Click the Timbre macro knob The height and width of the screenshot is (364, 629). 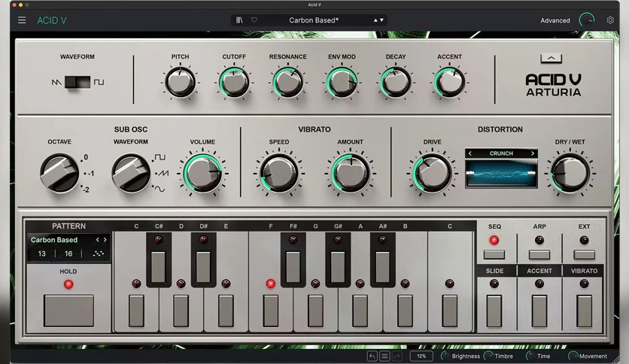[x=488, y=356]
